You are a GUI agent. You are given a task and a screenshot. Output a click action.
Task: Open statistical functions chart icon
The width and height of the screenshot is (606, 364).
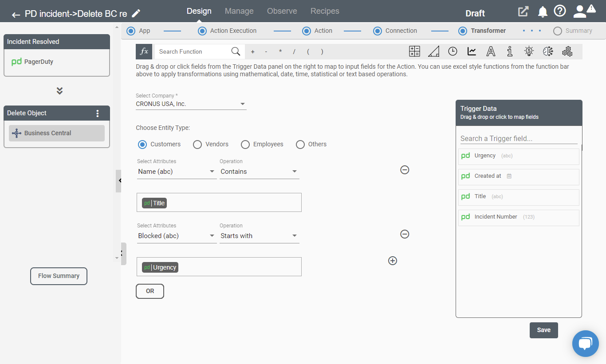[x=472, y=51]
